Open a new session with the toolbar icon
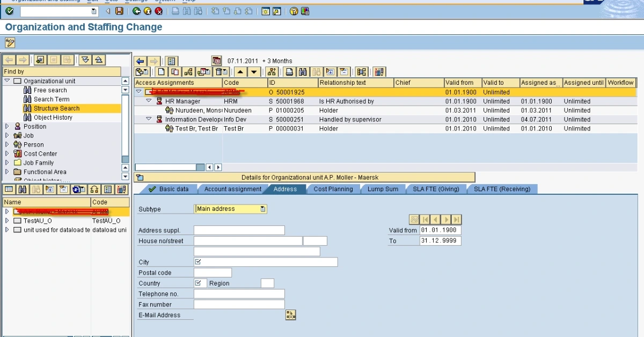This screenshot has width=644, height=337. pos(266,11)
